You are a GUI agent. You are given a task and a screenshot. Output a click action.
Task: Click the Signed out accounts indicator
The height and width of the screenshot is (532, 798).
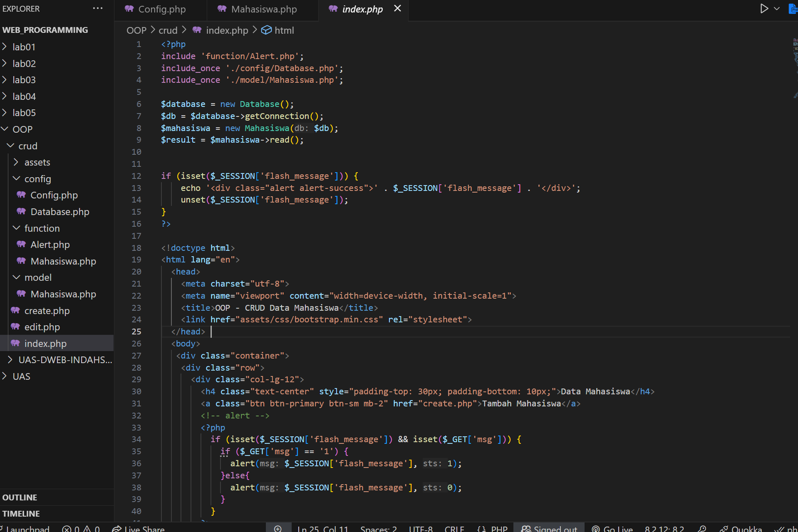click(550, 529)
